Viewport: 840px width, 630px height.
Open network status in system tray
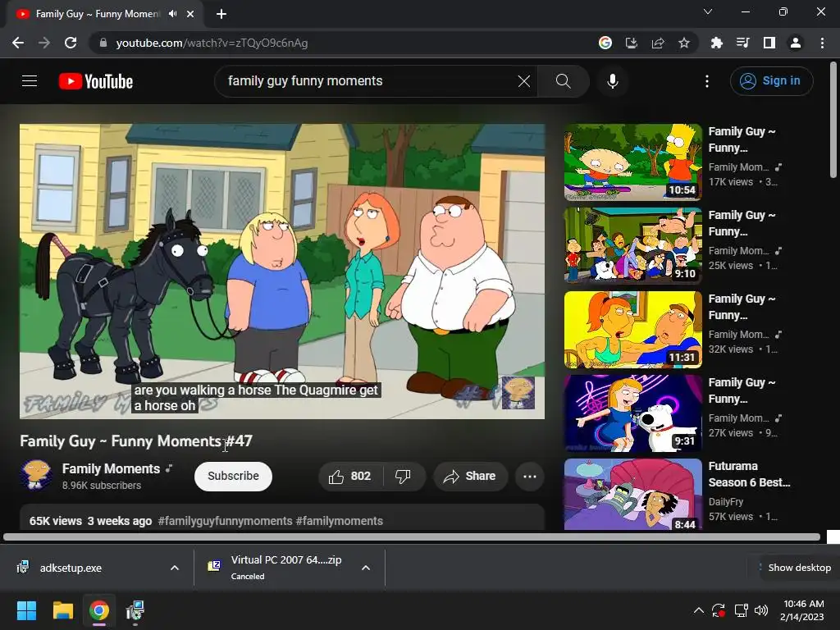[x=741, y=610]
